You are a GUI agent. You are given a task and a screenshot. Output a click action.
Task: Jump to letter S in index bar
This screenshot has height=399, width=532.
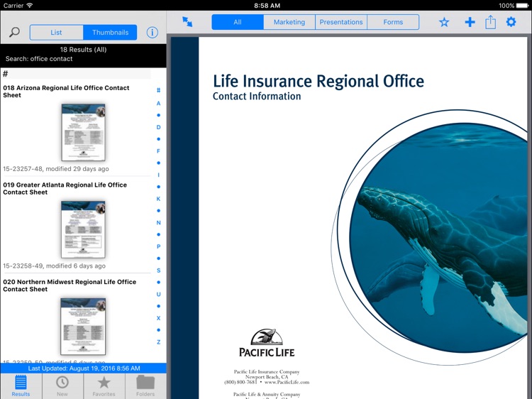pyautogui.click(x=158, y=270)
